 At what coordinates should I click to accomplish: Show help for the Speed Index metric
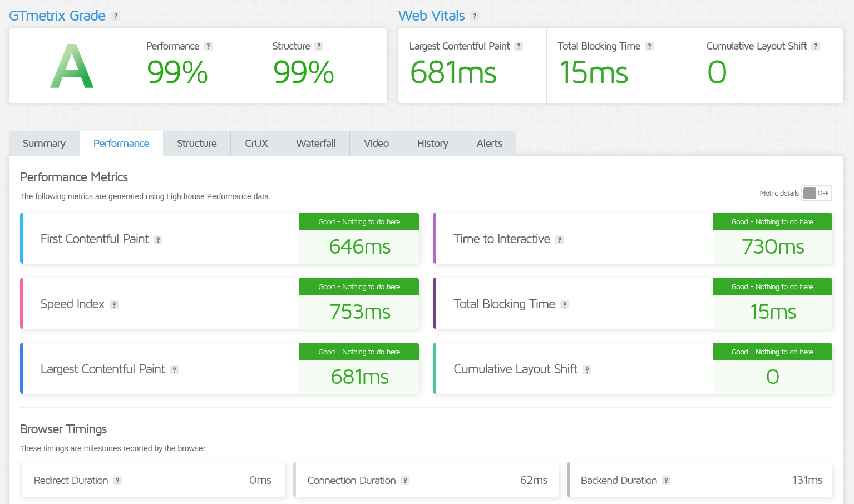tap(114, 305)
